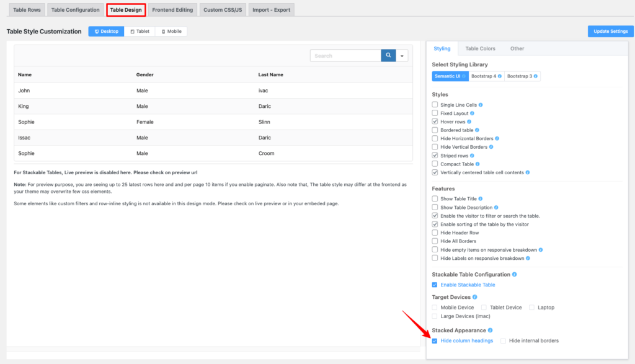Click info icon beside Hide empty items option
The height and width of the screenshot is (364, 635).
pos(541,250)
